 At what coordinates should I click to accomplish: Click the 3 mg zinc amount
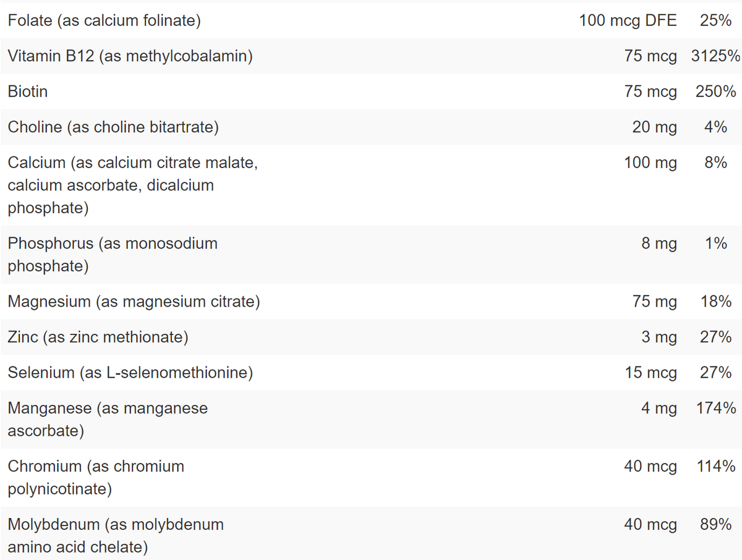pyautogui.click(x=659, y=337)
